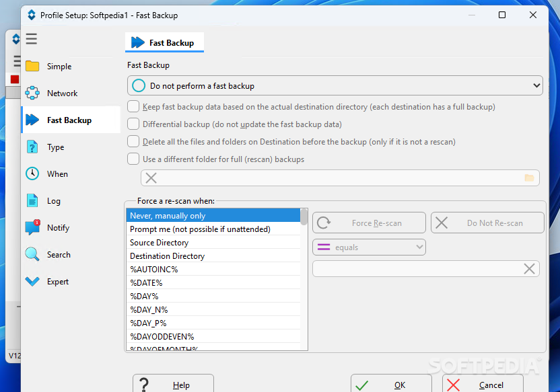Click the app logo in background window
This screenshot has height=392, width=560.
point(16,38)
